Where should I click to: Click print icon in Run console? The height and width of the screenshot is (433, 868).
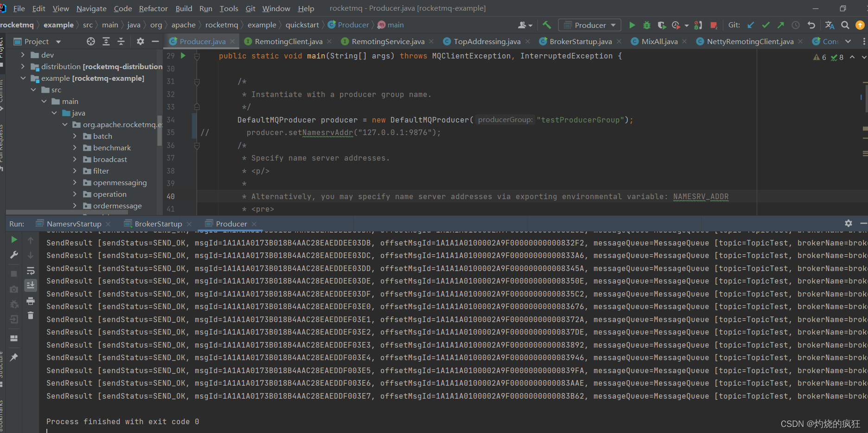[x=31, y=301]
